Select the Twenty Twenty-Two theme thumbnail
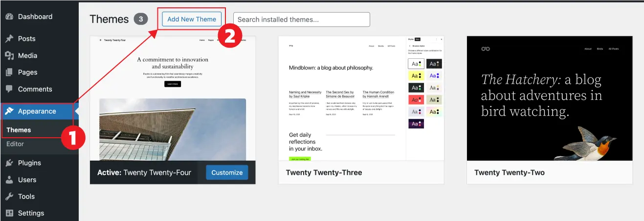644x221 pixels. 550,98
